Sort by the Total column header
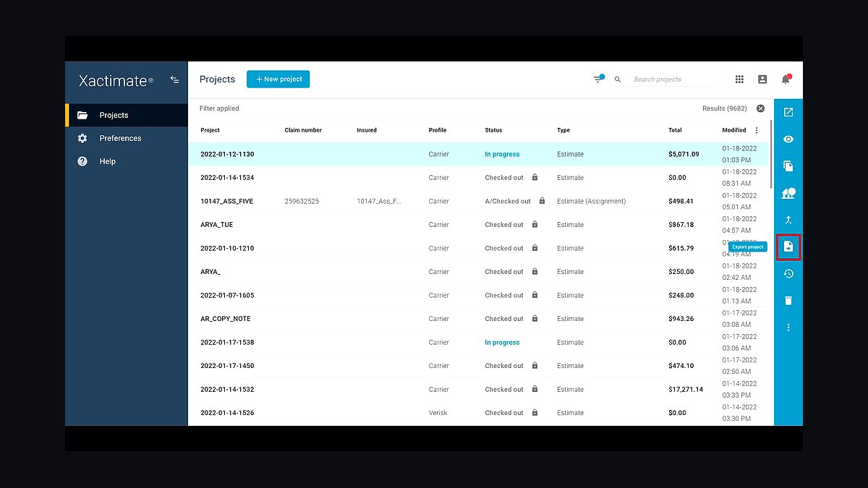 pos(675,130)
